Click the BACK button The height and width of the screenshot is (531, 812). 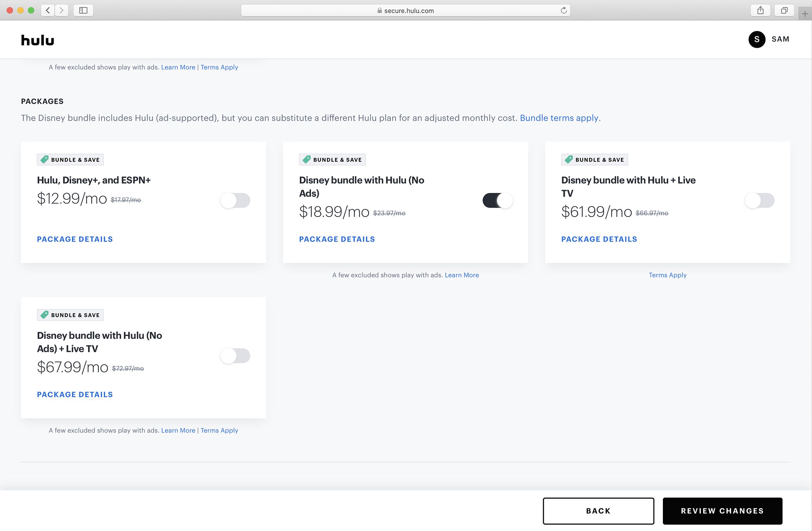click(x=598, y=511)
